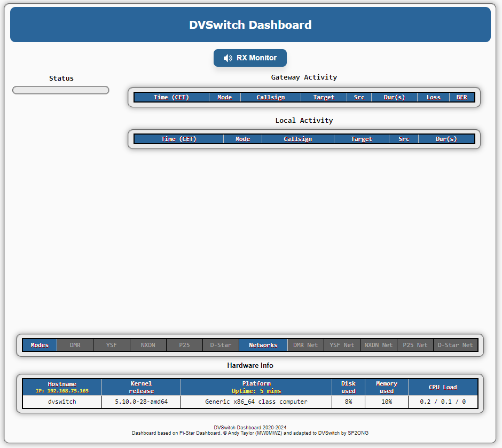
Task: Click the YSF Net network indicator
Action: (342, 345)
